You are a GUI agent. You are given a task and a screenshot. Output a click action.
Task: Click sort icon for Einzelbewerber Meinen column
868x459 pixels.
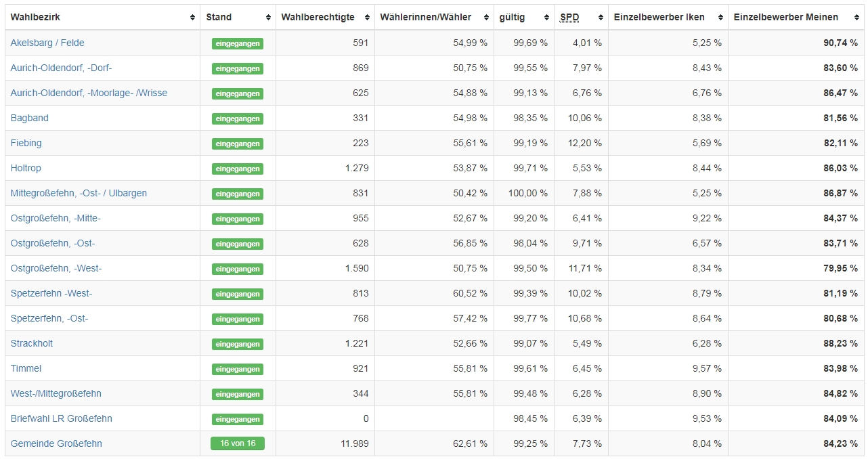click(857, 18)
